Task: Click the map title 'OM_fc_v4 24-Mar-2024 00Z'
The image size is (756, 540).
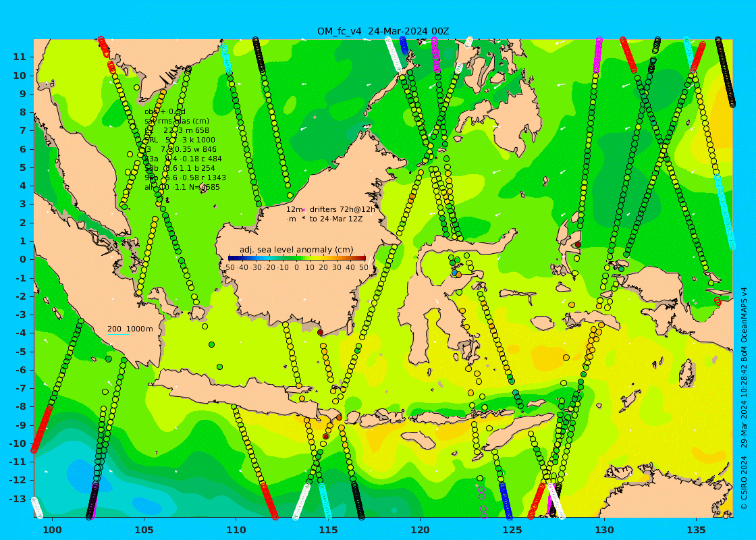Action: [x=383, y=31]
